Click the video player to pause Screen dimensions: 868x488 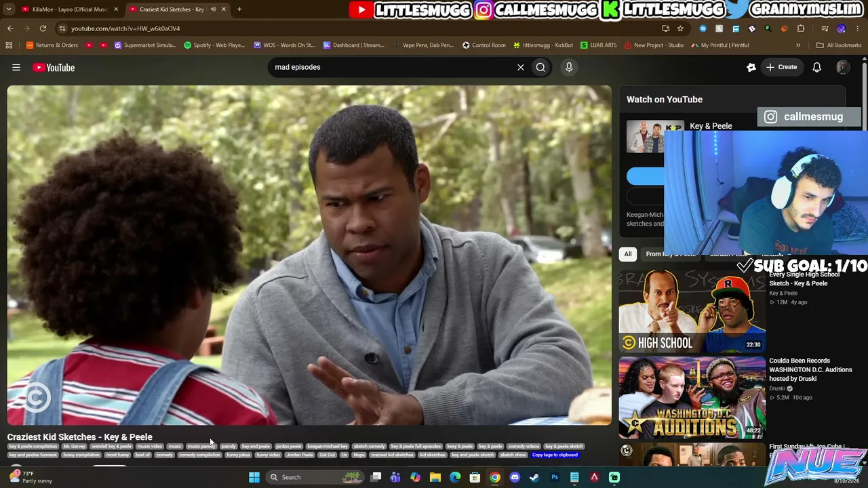click(x=309, y=256)
